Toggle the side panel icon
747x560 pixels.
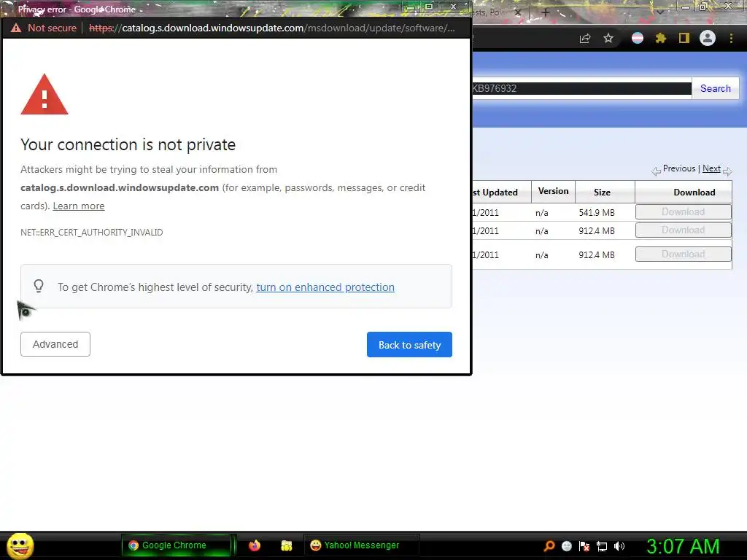point(684,38)
